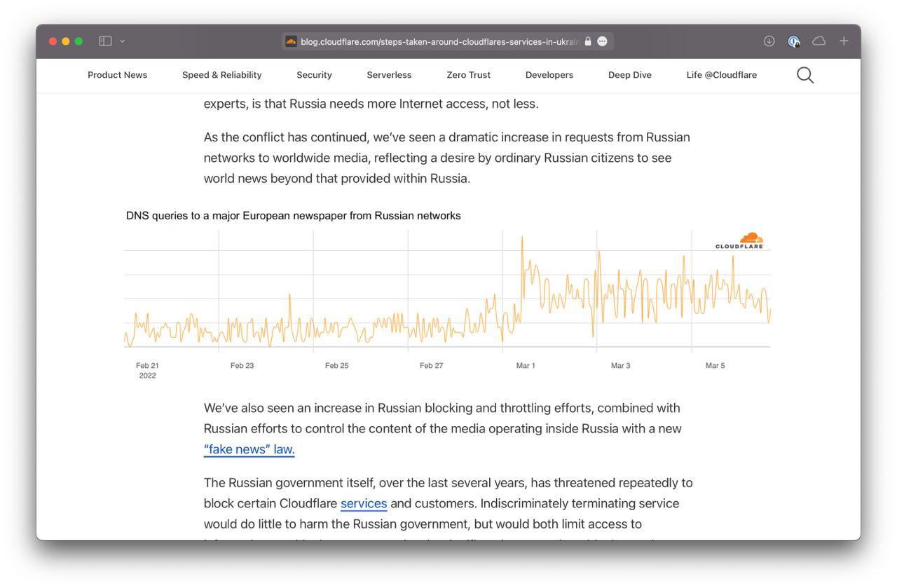This screenshot has width=897, height=588.
Task: Visit the Deep Dive section
Action: click(630, 75)
